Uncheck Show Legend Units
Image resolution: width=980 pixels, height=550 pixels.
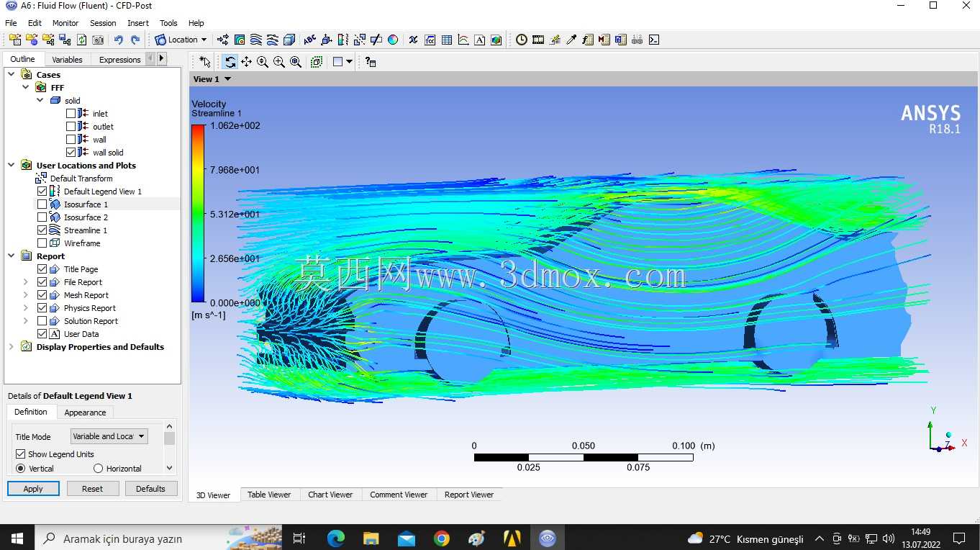click(x=20, y=454)
